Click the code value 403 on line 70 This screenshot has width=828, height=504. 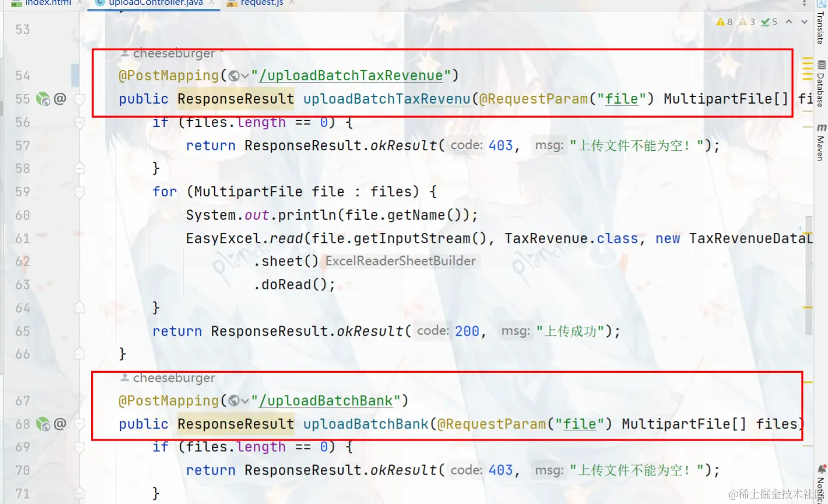click(501, 470)
